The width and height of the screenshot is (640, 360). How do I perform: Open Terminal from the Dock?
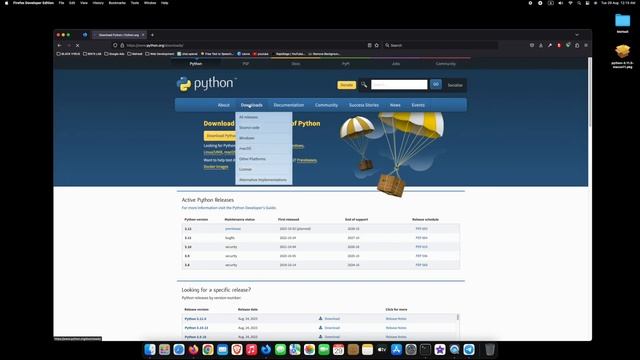point(425,350)
